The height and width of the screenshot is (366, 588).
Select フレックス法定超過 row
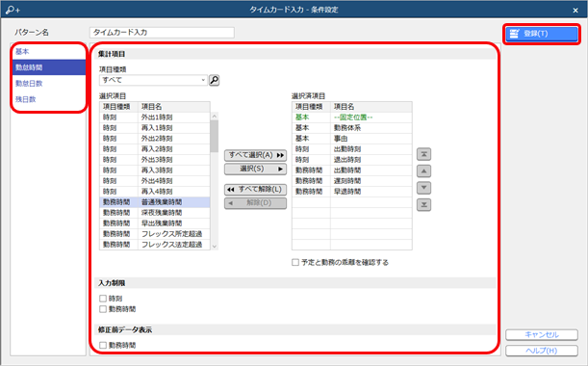point(155,245)
